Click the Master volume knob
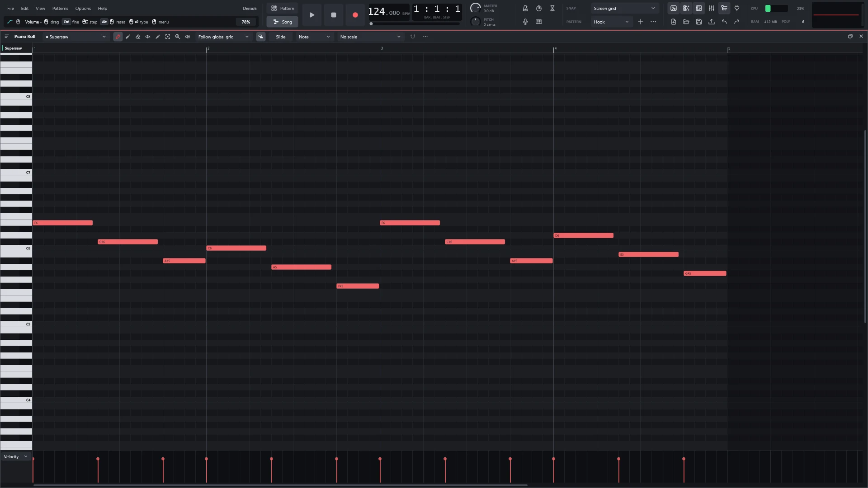The image size is (868, 488). 475,8
